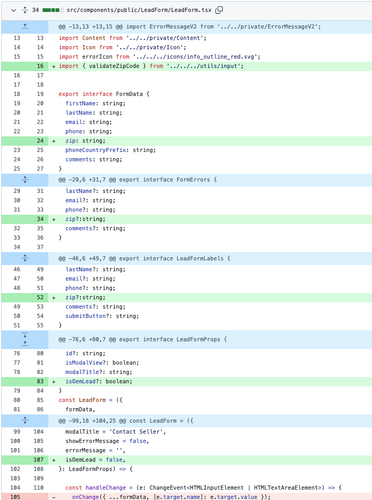Viewport: 372px width, 500px height.
Task: Click "modalTitle = 'Contact Seller'," line
Action: (x=115, y=432)
